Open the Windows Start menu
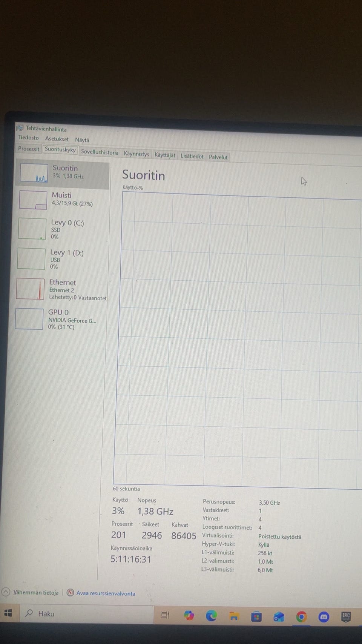 tap(8, 613)
